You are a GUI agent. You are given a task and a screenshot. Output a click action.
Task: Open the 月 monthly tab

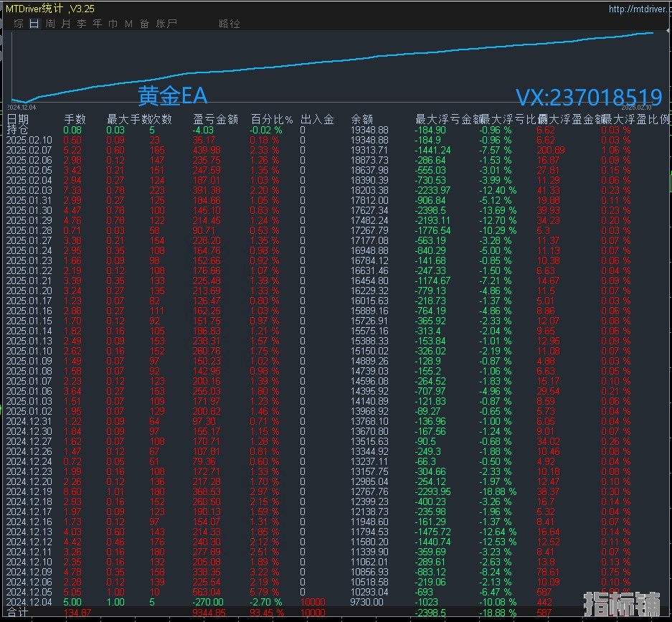click(66, 24)
